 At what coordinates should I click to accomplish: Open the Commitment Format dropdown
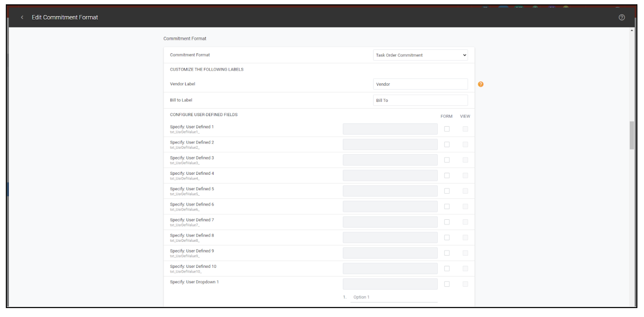(420, 55)
